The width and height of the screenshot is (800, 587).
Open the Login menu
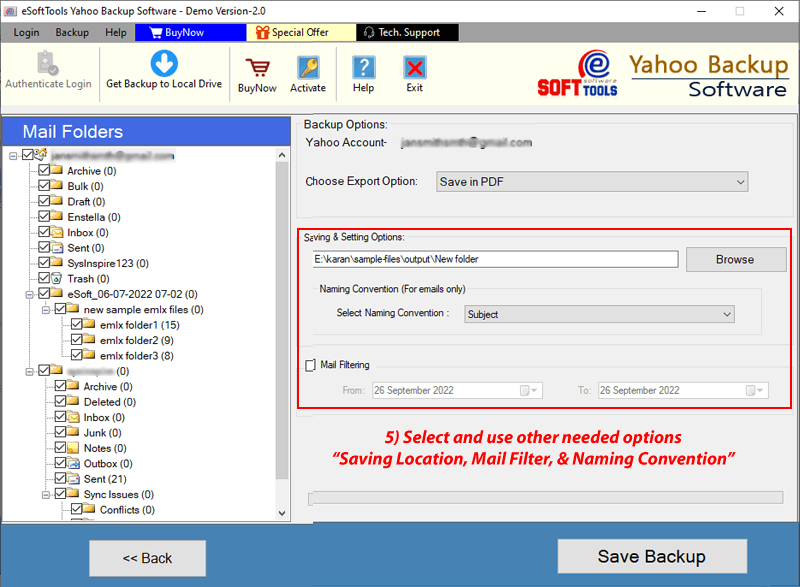26,32
